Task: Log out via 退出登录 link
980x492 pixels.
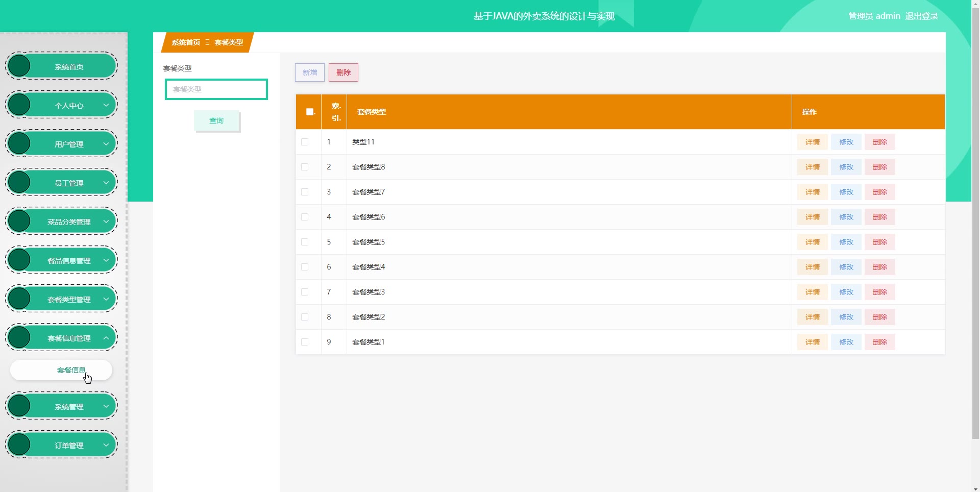Action: coord(922,16)
